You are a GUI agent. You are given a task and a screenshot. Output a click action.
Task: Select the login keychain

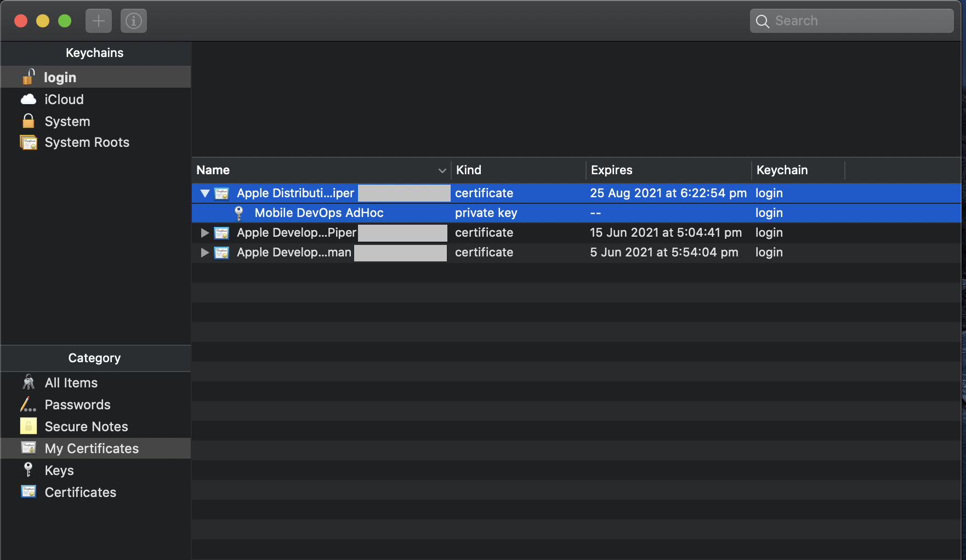coord(96,77)
